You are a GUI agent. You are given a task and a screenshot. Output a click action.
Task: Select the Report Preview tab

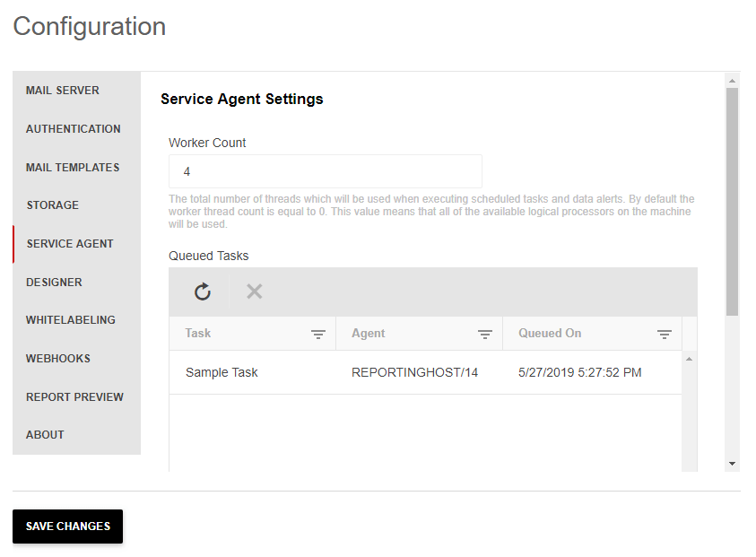[76, 396]
